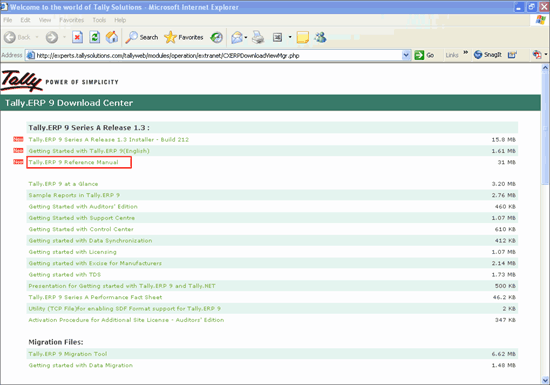Click the vertical scrollbar down arrow
The height and width of the screenshot is (385, 550).
point(545,380)
